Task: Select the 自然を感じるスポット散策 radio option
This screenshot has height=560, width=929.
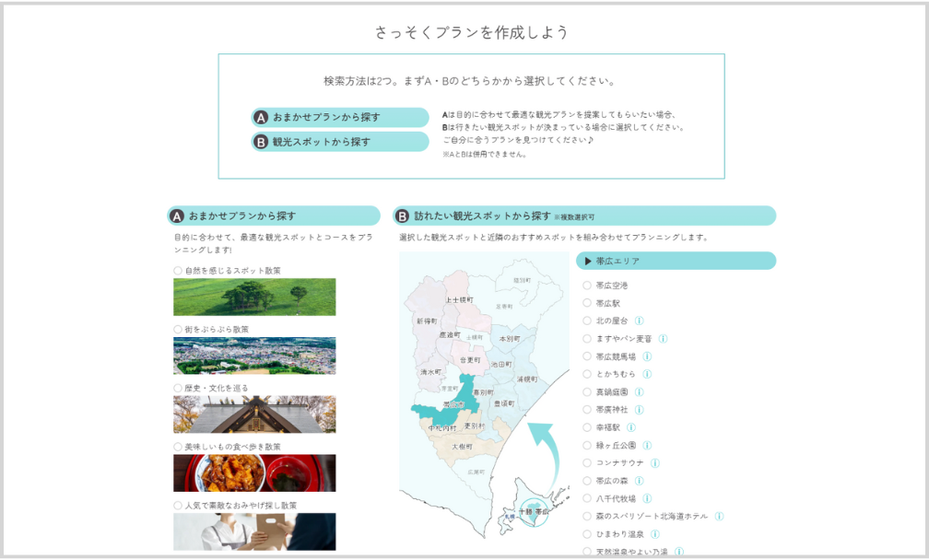Action: 178,271
